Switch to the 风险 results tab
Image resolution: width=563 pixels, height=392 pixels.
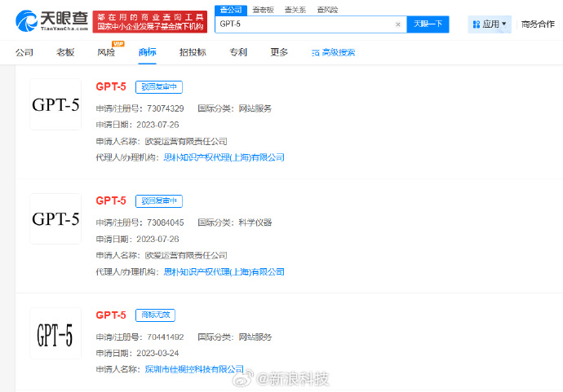point(106,52)
